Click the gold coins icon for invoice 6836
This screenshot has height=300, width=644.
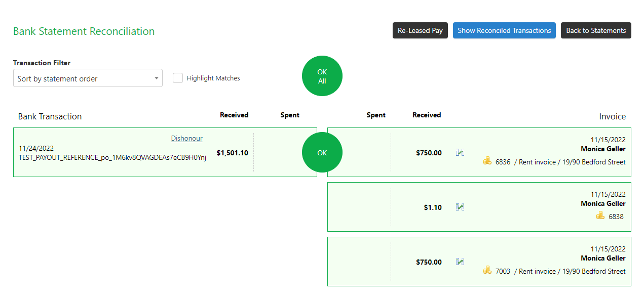[x=487, y=161]
